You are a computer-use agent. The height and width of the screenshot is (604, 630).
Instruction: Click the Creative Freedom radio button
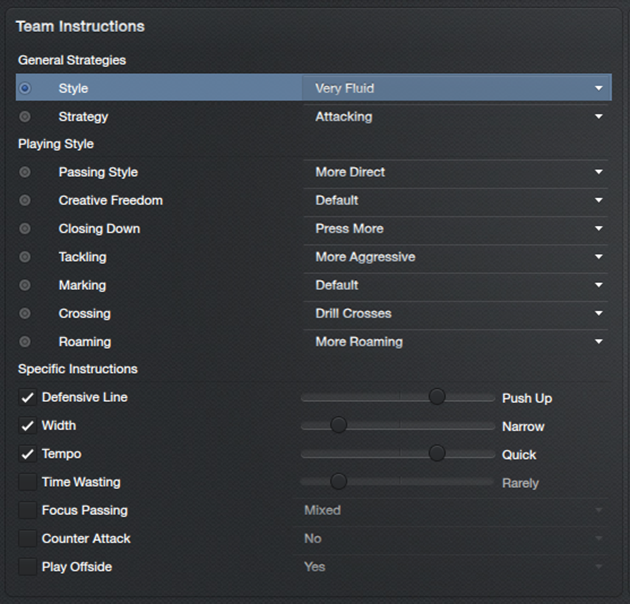(x=25, y=200)
